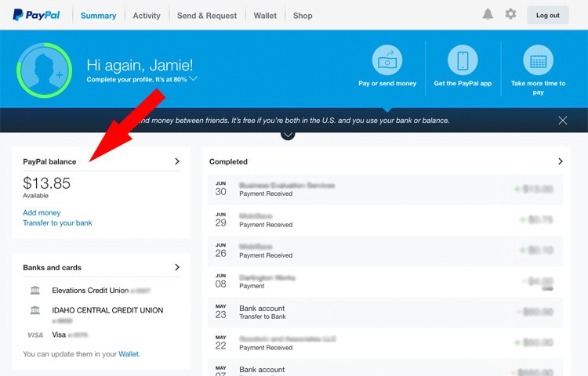Open May 23 Transfer to Bank transaction
Screen dimensions: 588x376
[x=385, y=312]
